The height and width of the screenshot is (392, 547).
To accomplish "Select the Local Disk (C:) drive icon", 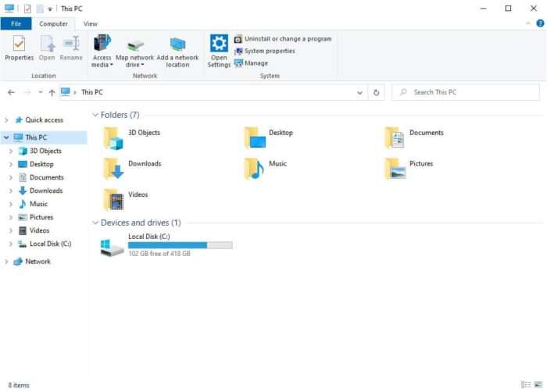I will coord(112,248).
